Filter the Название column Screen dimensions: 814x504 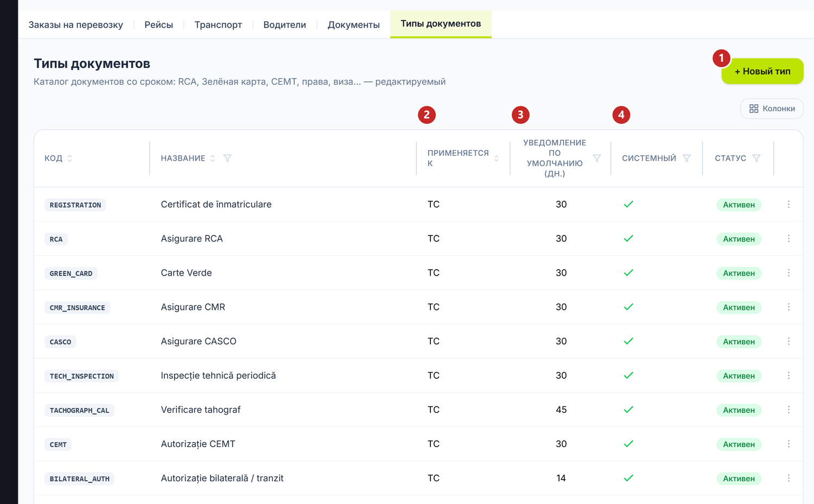tap(227, 158)
